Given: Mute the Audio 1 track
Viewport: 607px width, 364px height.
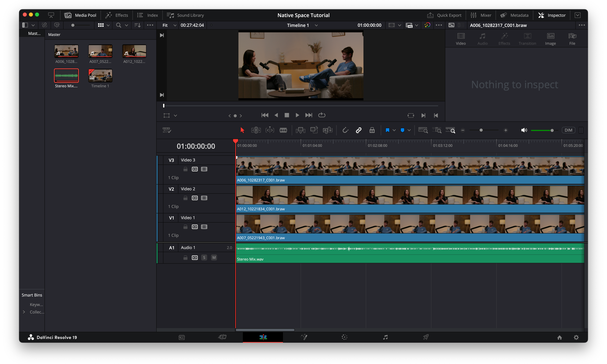Looking at the screenshot, I should (x=214, y=257).
